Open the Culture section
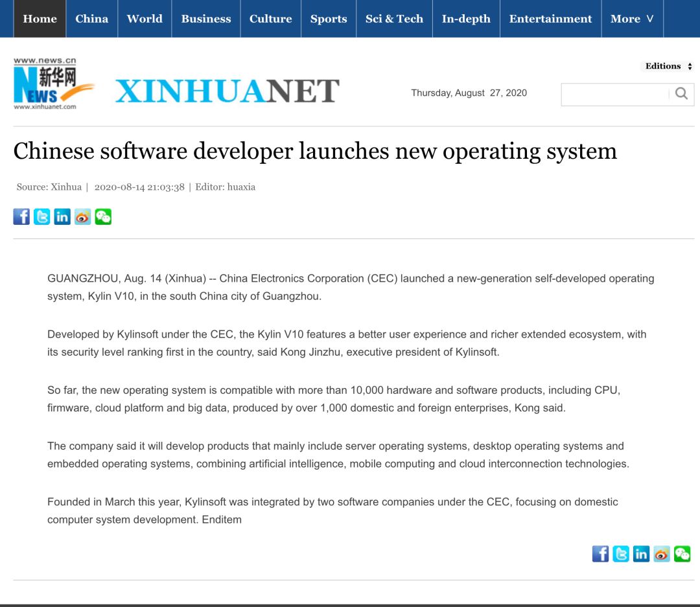Viewport: 700px width, 607px height. 270,19
